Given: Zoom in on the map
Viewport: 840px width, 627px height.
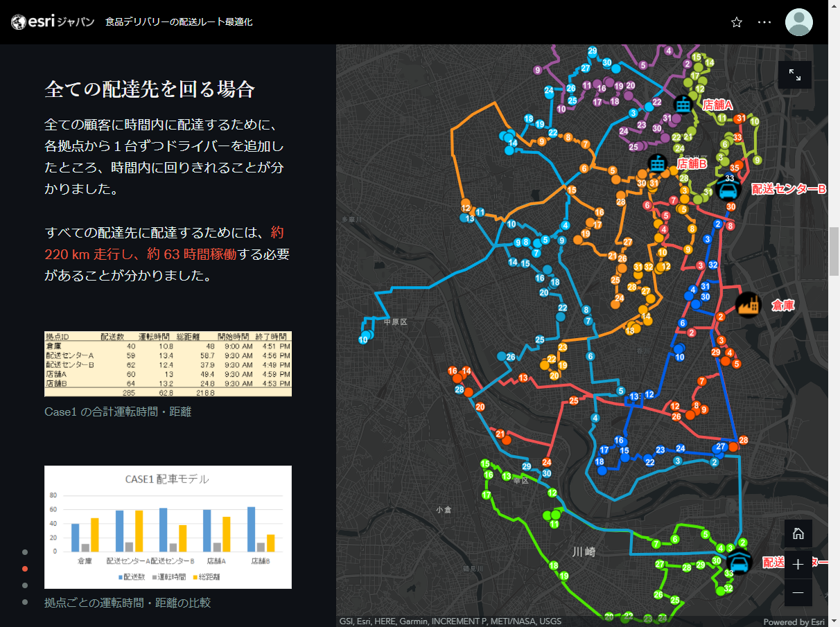Looking at the screenshot, I should (x=798, y=564).
